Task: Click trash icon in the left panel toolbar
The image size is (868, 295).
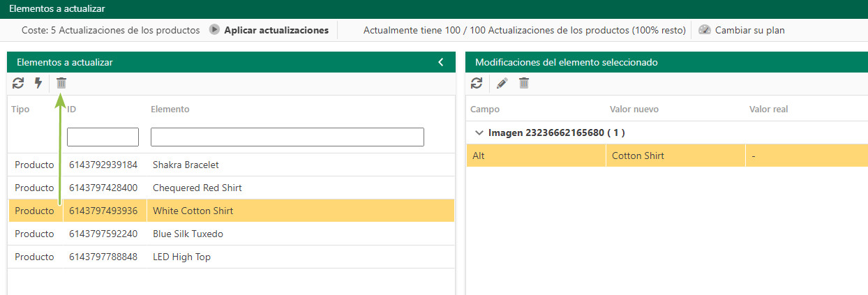Action: [61, 83]
